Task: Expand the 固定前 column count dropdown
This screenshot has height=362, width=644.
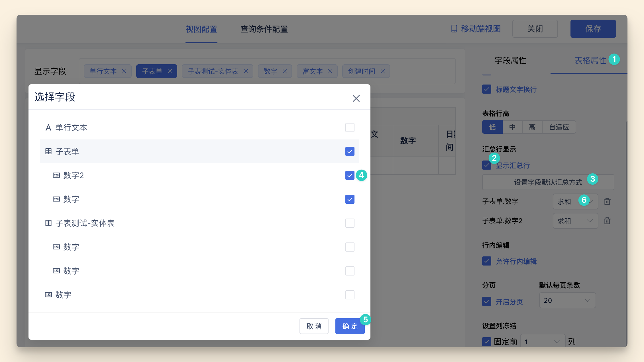Action: pyautogui.click(x=542, y=342)
